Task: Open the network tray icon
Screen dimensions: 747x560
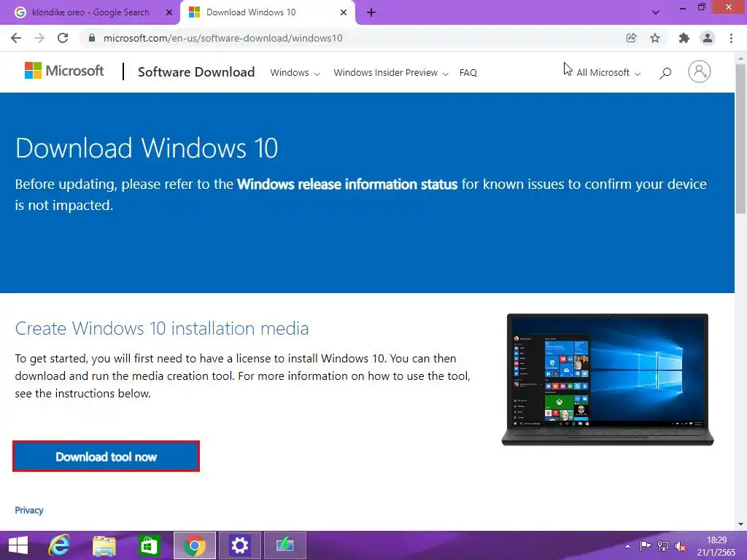Action: [x=662, y=545]
